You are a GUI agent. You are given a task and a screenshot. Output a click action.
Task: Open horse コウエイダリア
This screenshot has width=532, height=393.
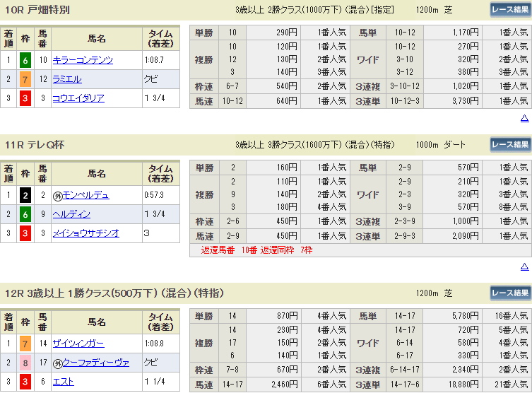[78, 98]
